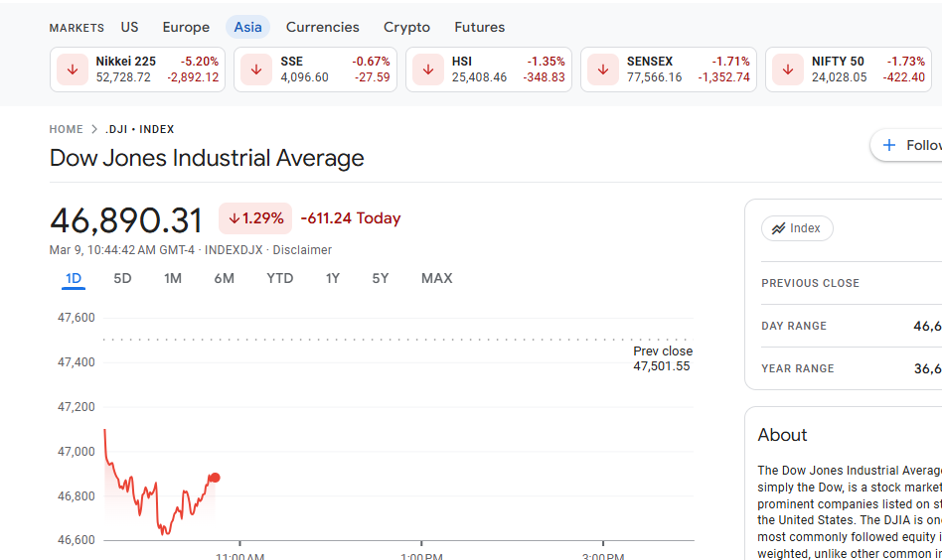942x560 pixels.
Task: Click the breadcrumb chevron after HOME
Action: [94, 129]
